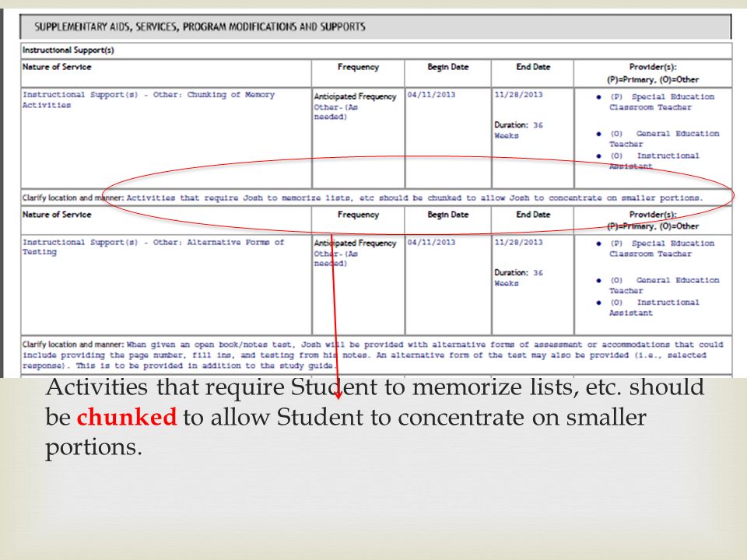
Task: Click General Education Teacher in Alternative Testing row
Action: tap(664, 285)
